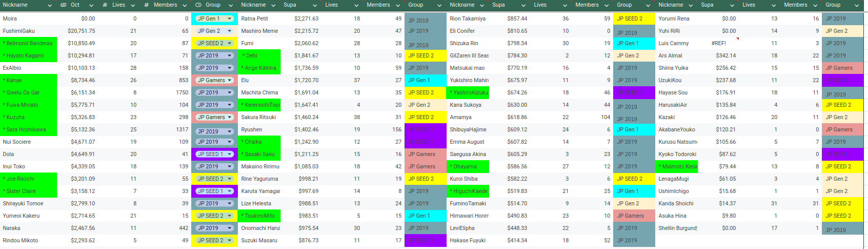Select Onomachi Haruka's $975.54 cell
Viewport: 868px width, 249px height.
tap(301, 228)
